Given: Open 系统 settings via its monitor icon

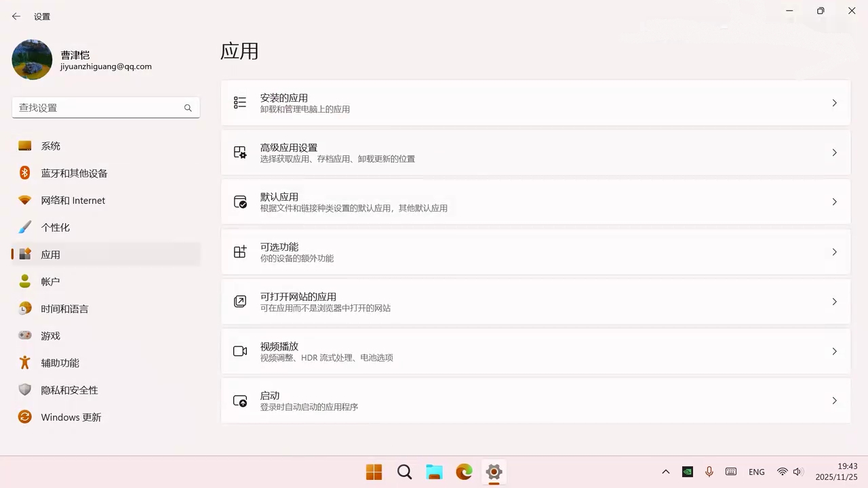Looking at the screenshot, I should pyautogui.click(x=25, y=146).
